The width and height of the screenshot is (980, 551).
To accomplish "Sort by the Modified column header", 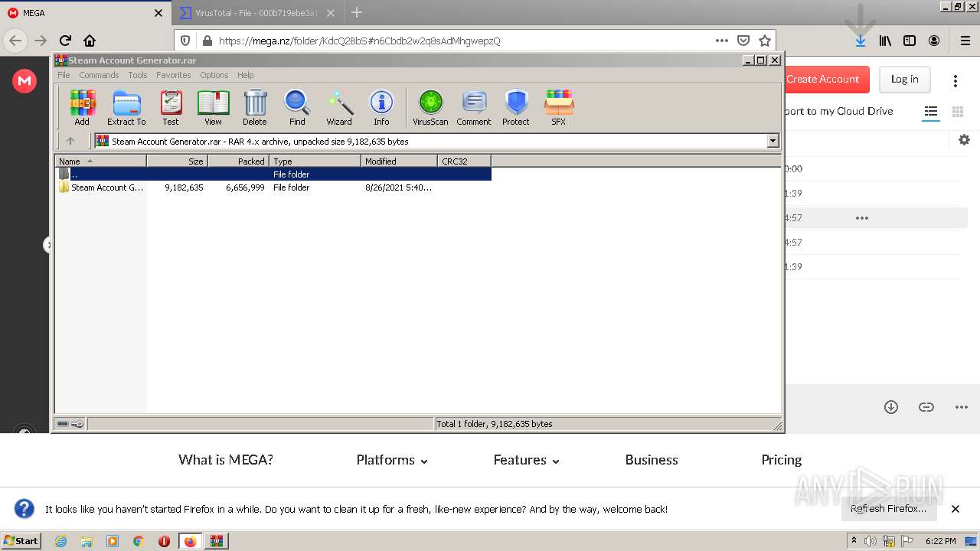I will click(399, 161).
